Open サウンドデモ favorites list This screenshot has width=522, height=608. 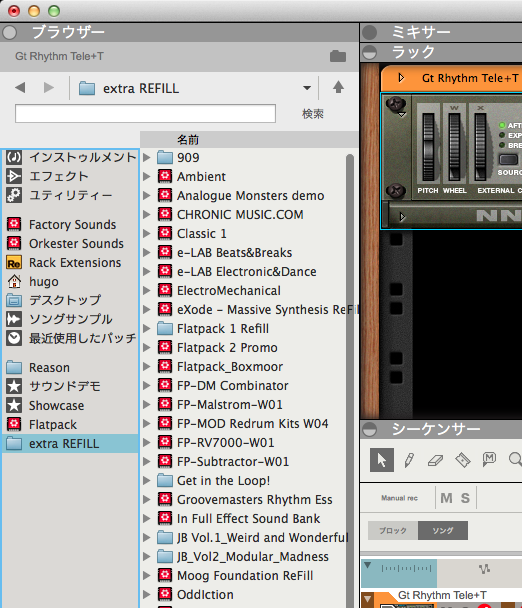pyautogui.click(x=54, y=386)
